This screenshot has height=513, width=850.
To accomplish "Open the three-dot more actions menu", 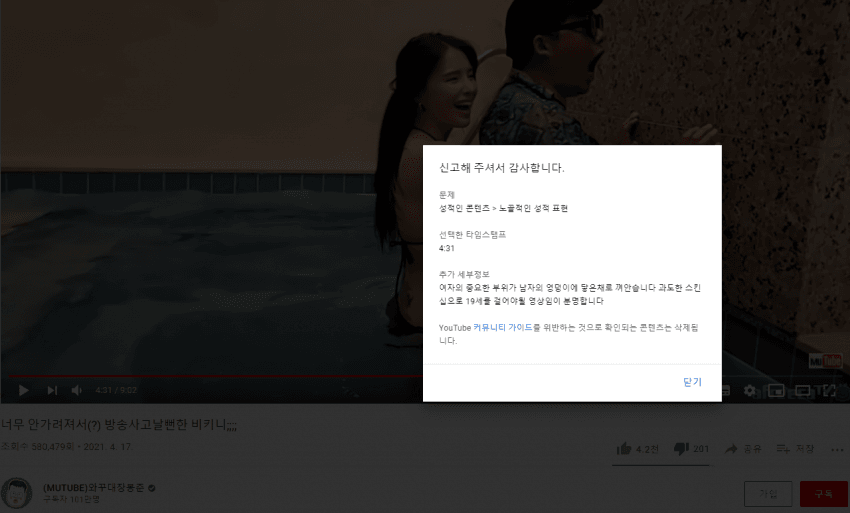I will 837,449.
